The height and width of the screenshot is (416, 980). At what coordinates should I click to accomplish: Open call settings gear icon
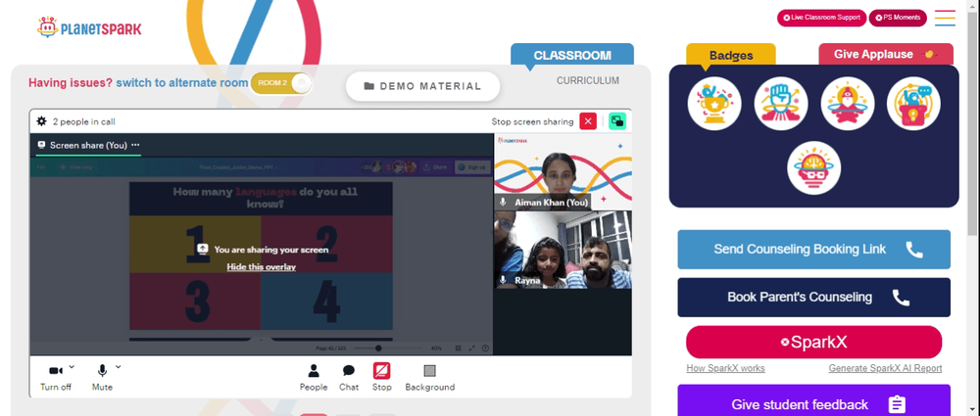click(x=41, y=121)
